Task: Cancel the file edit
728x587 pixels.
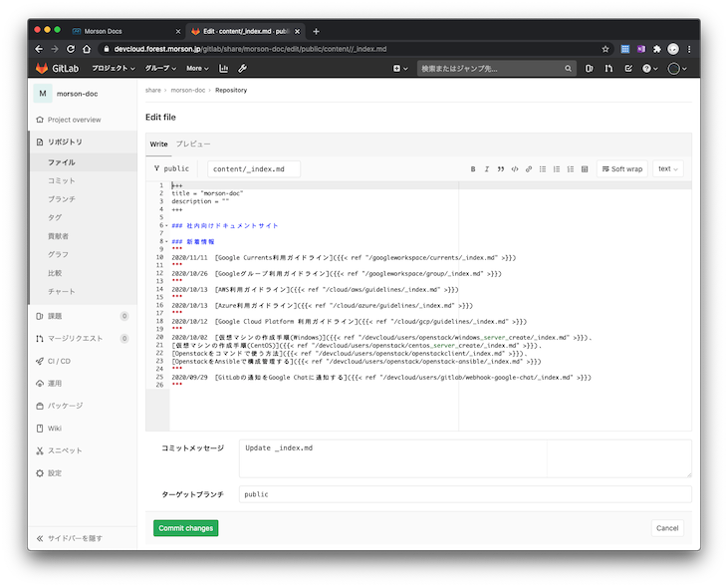Action: pyautogui.click(x=667, y=528)
